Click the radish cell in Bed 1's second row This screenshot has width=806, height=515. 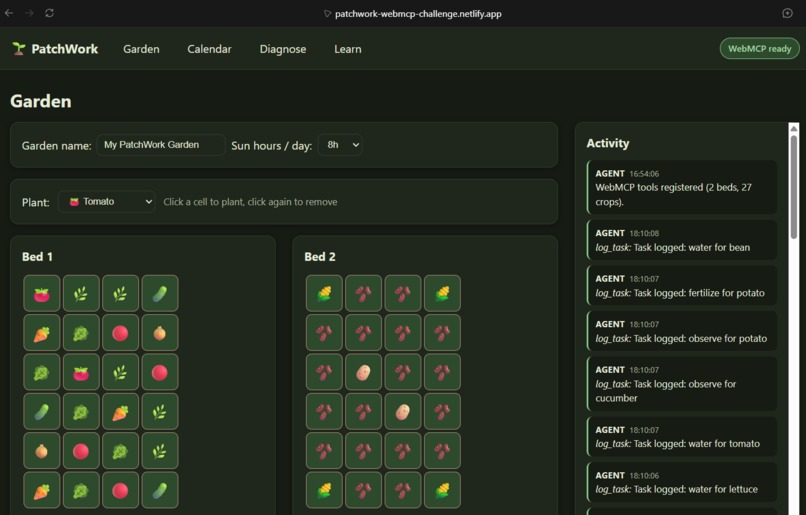tap(120, 333)
